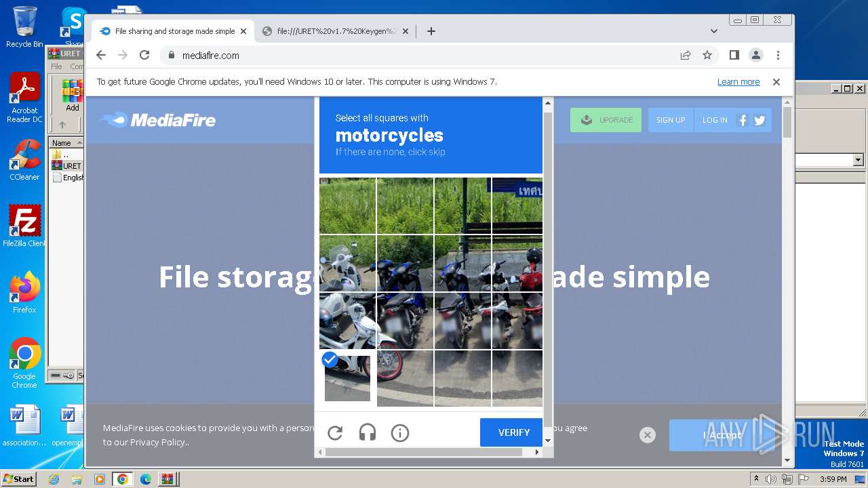Deselect the checked bottom-left captcha tile
This screenshot has width=868, height=488.
(x=347, y=378)
